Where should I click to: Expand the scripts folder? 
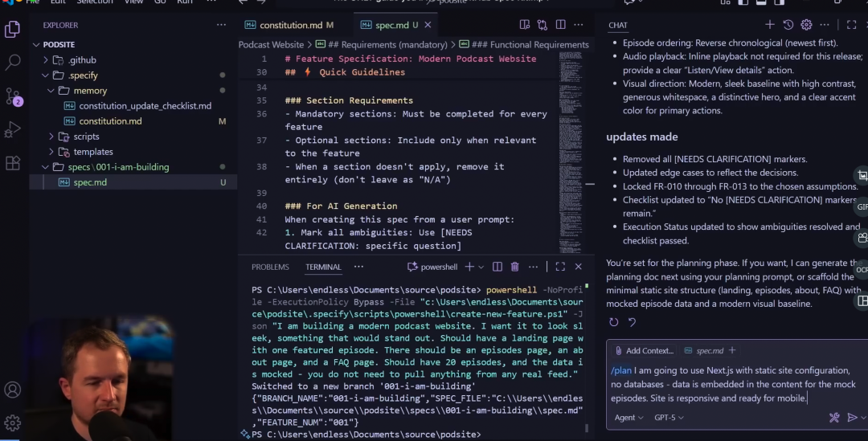[51, 136]
